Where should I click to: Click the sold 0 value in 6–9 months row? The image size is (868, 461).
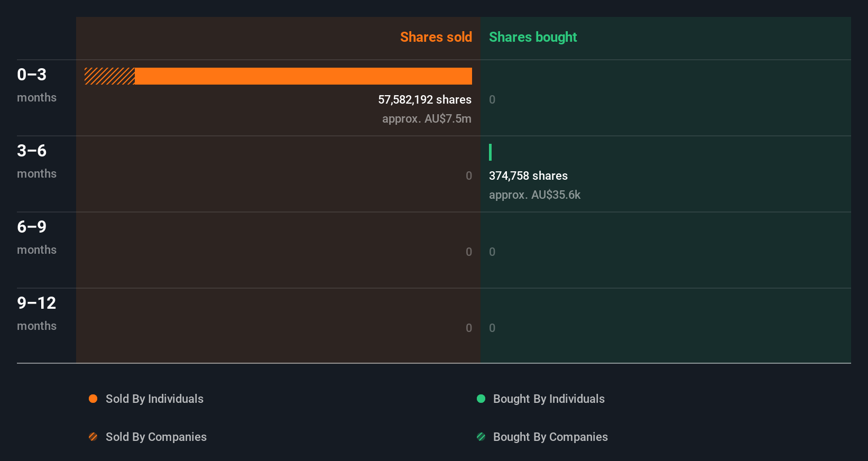(x=469, y=252)
